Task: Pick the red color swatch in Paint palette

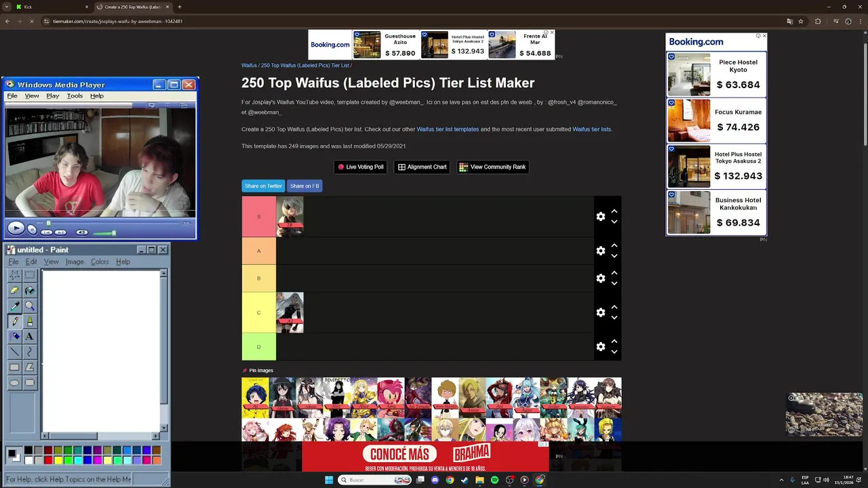Action: pyautogui.click(x=48, y=460)
